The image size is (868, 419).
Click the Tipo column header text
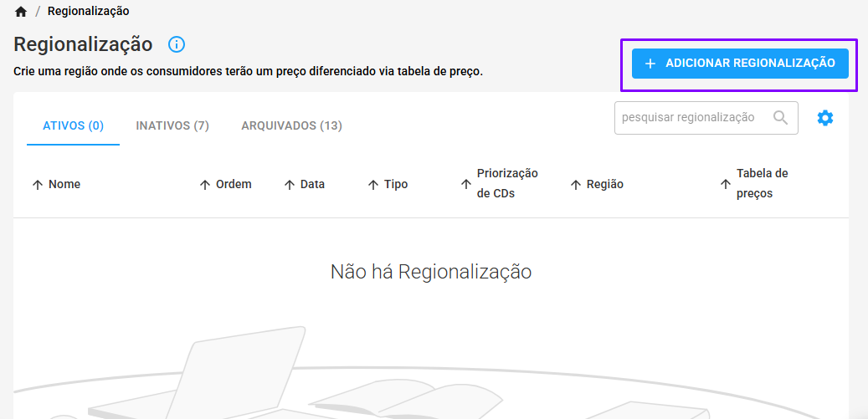396,185
